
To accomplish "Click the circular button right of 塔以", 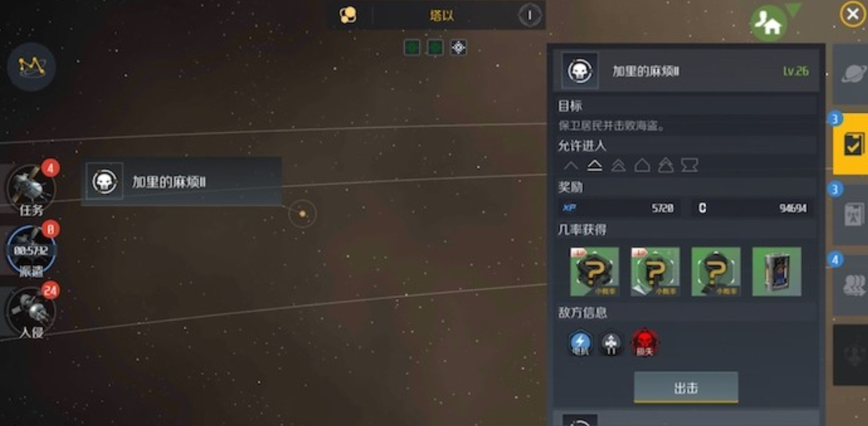I will pos(530,14).
